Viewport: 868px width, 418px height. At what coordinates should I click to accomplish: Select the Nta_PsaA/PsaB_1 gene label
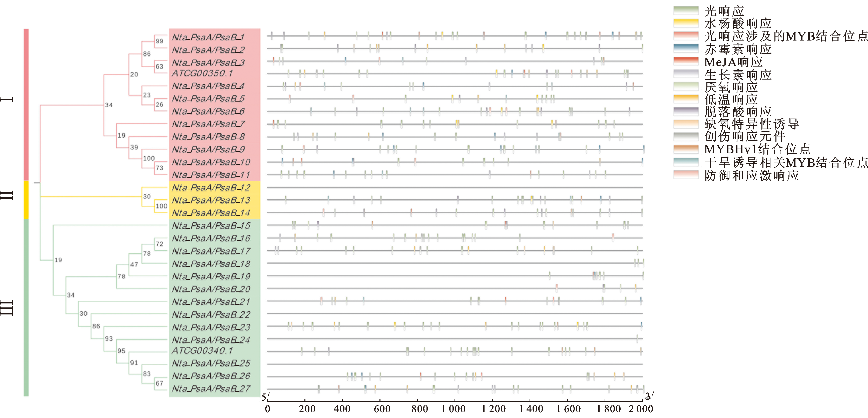click(208, 37)
